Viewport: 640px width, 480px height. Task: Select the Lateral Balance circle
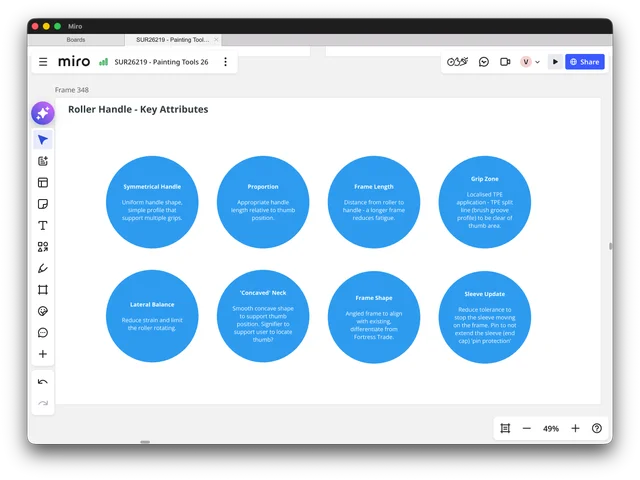point(152,316)
